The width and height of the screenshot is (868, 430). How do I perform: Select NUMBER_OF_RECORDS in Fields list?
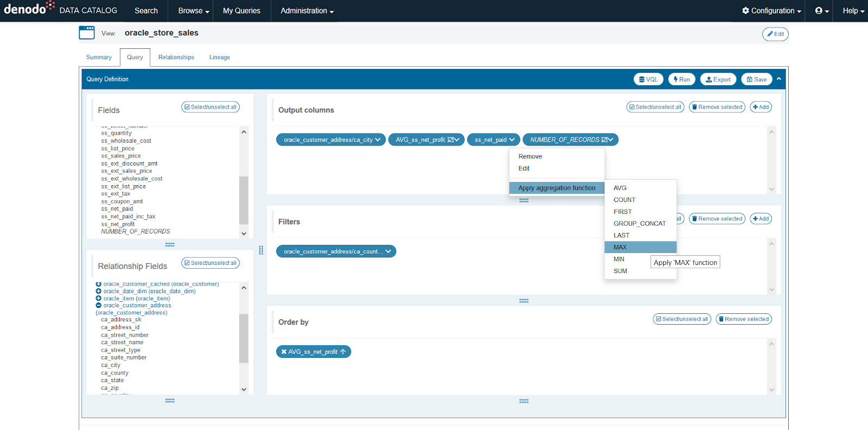click(136, 231)
